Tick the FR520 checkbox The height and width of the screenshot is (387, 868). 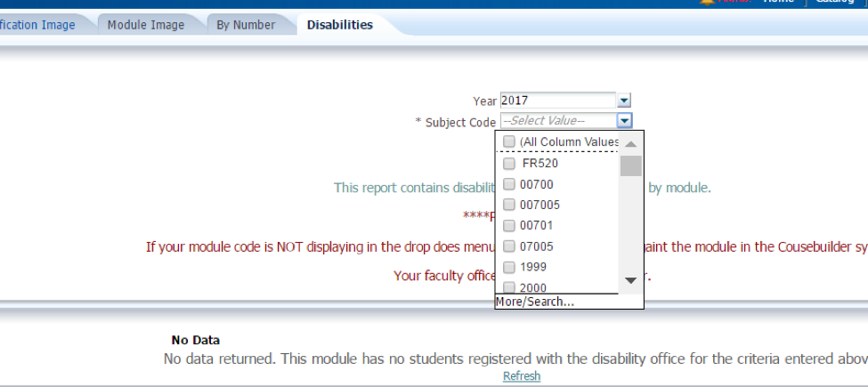click(508, 163)
